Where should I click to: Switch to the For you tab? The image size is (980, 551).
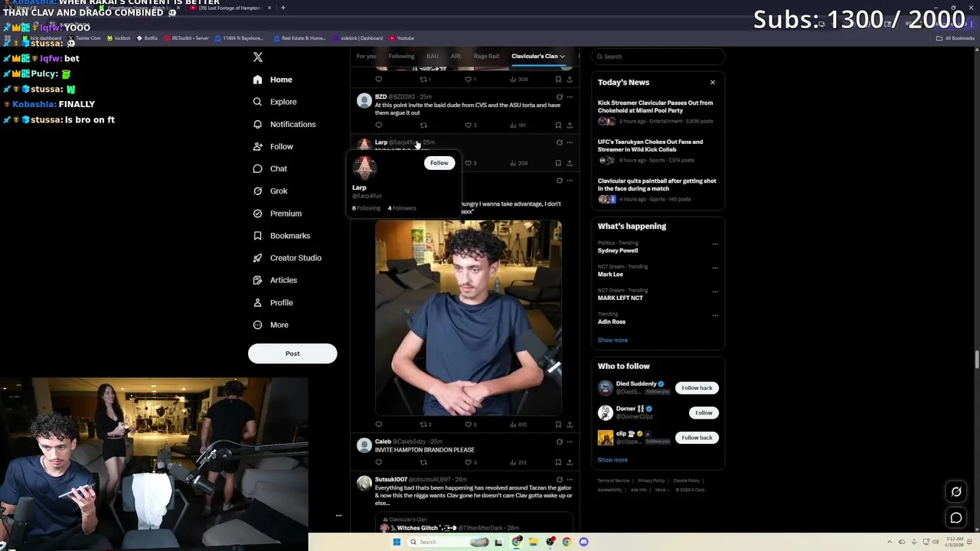coord(366,56)
